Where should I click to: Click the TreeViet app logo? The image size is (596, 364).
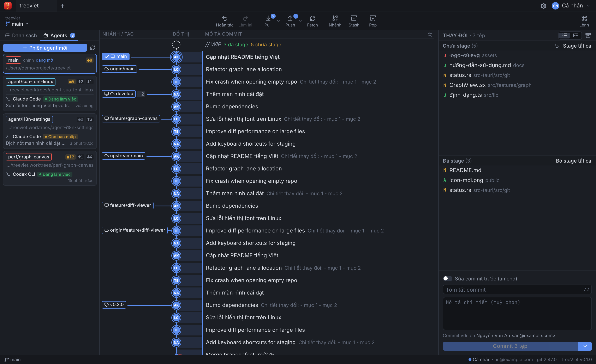[8, 6]
